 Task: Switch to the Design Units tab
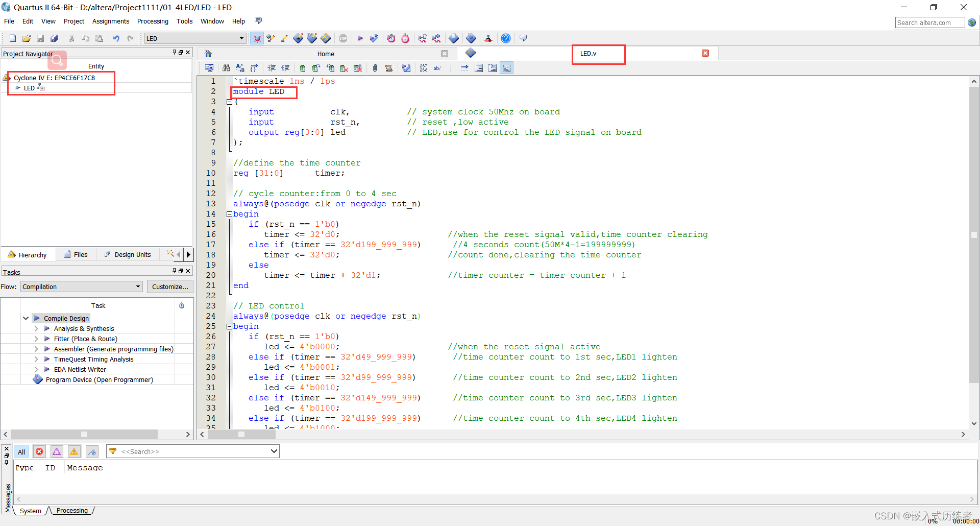point(128,254)
